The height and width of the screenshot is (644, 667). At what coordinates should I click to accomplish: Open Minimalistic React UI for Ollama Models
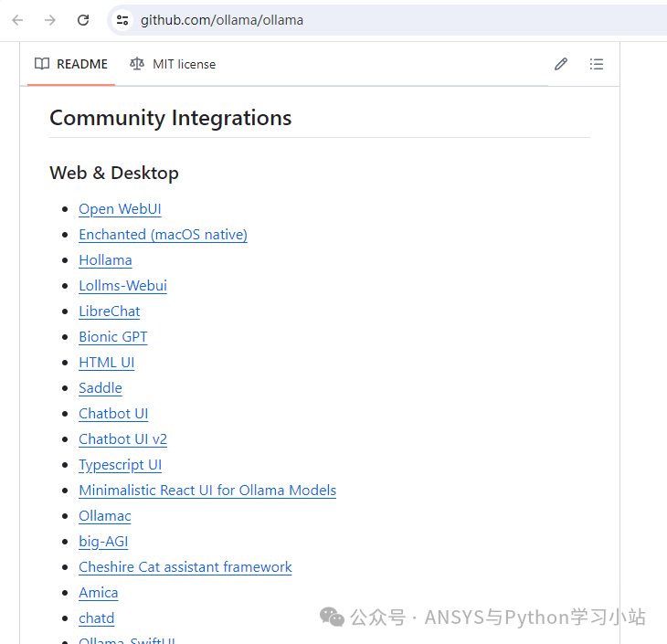tap(207, 490)
